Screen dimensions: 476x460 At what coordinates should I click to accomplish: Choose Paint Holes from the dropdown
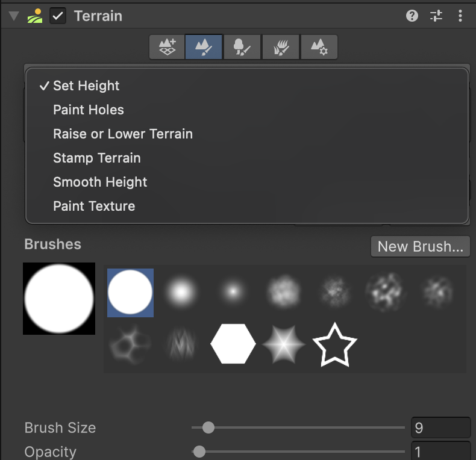tap(89, 110)
